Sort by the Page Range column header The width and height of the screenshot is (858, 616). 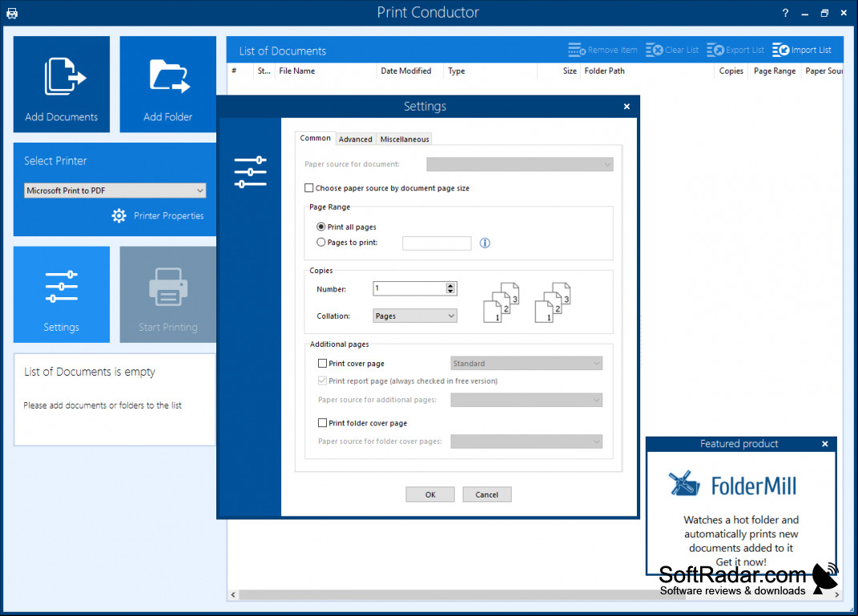coord(775,71)
